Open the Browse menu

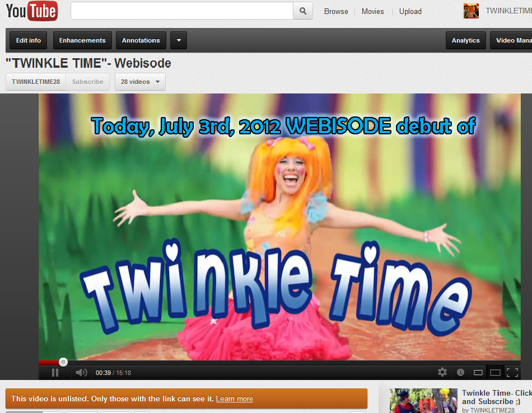click(x=335, y=11)
